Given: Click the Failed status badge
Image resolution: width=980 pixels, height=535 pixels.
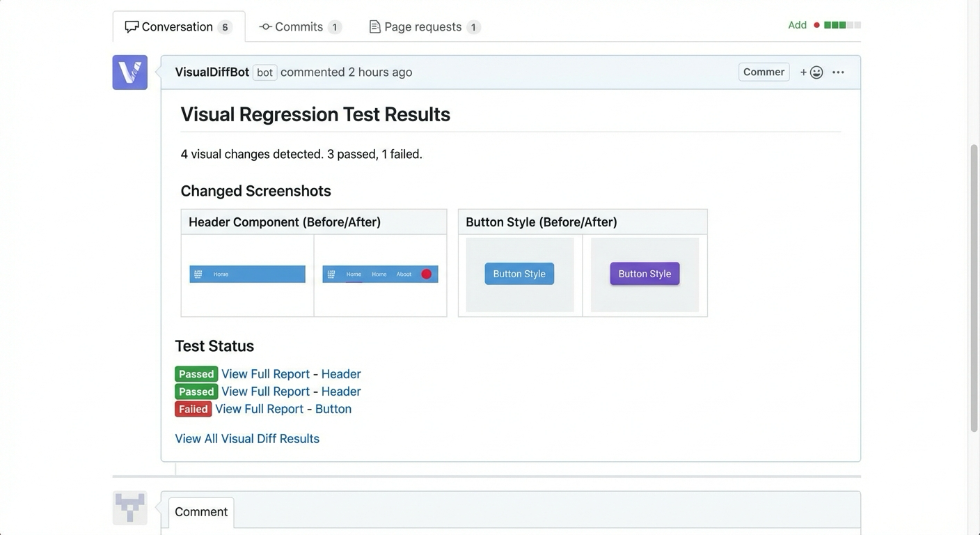Looking at the screenshot, I should coord(193,409).
